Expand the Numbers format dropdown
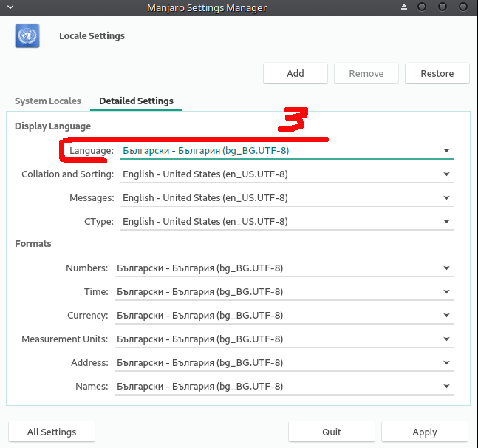The width and height of the screenshot is (478, 448). [284, 268]
